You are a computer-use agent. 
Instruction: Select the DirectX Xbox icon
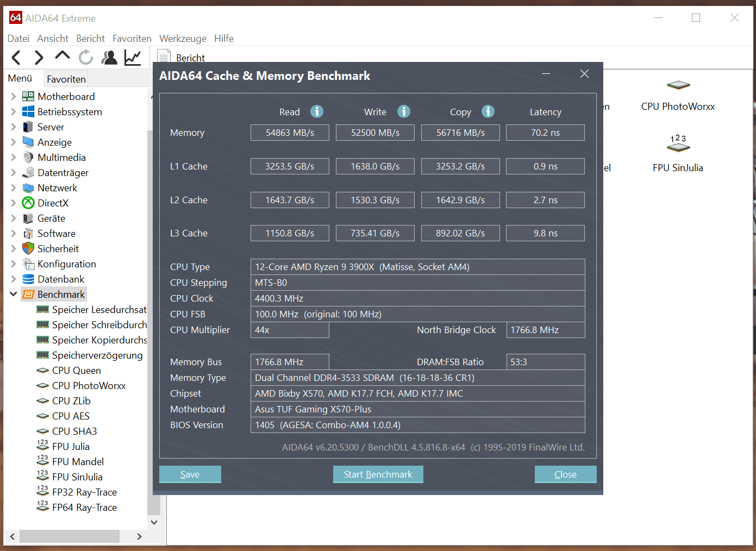click(28, 203)
